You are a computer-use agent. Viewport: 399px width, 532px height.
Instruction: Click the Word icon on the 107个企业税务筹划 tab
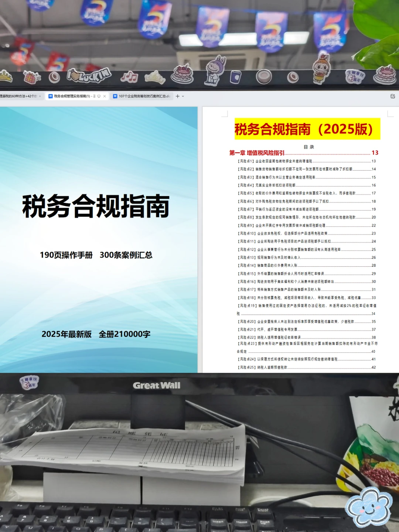[115, 96]
